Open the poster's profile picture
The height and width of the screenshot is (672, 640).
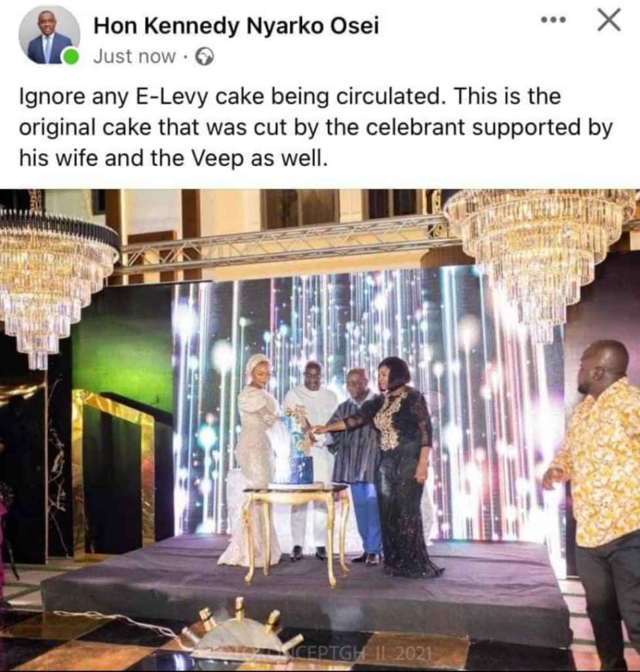pyautogui.click(x=48, y=36)
